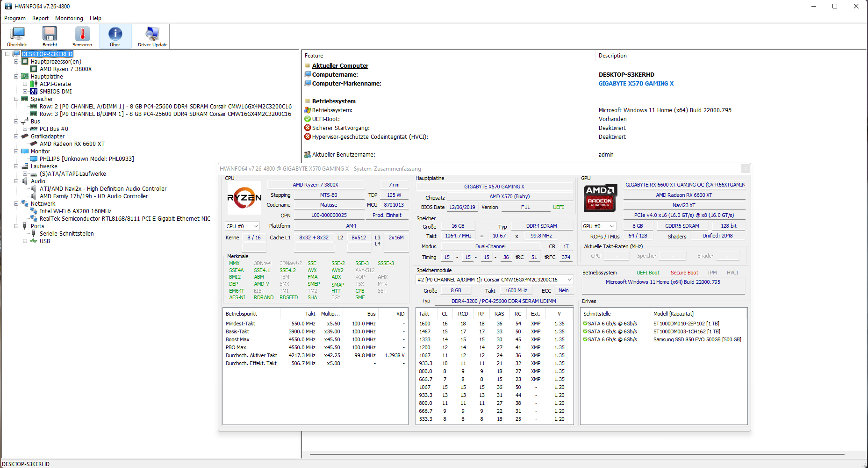
Task: Open the Speichermodule selection dropdown
Action: click(x=569, y=279)
